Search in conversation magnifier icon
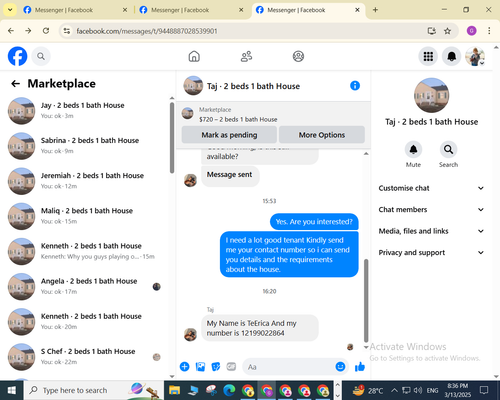This screenshot has width=500, height=400. 448,150
